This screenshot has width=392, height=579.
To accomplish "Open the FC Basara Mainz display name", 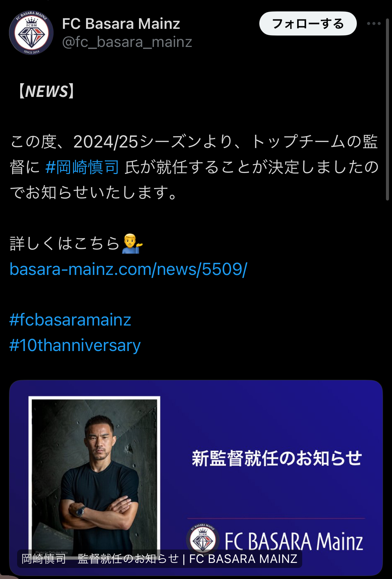I will [121, 24].
